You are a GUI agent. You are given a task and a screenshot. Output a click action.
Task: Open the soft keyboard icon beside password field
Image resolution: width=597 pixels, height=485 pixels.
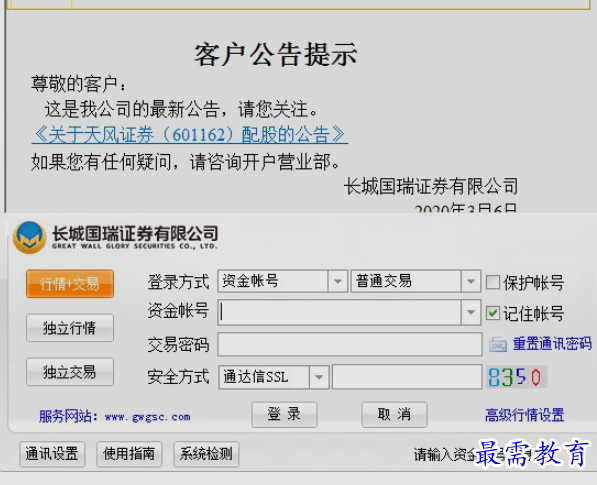tap(498, 344)
